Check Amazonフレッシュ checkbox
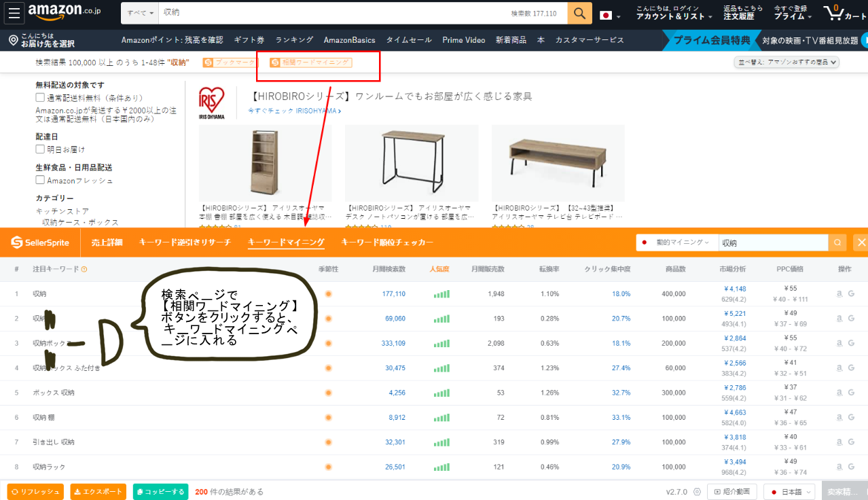Image resolution: width=868 pixels, height=500 pixels. pos(40,180)
